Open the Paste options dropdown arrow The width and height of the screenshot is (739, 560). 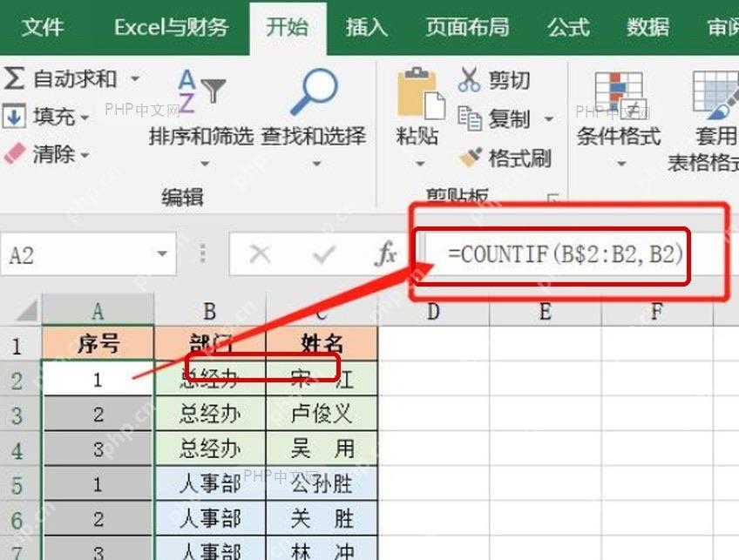coord(420,164)
